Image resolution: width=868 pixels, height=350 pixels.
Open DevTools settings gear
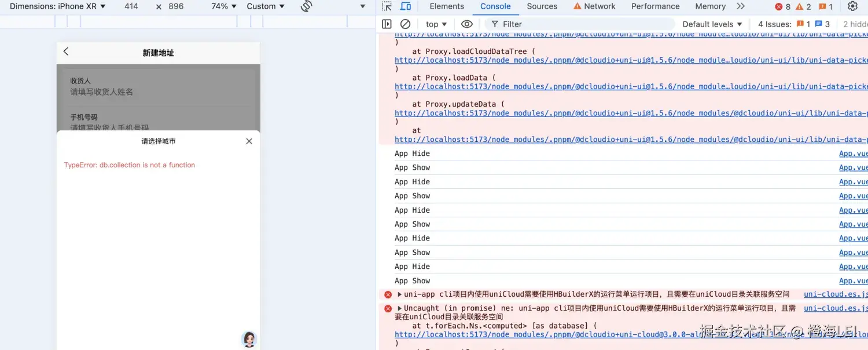tap(852, 6)
